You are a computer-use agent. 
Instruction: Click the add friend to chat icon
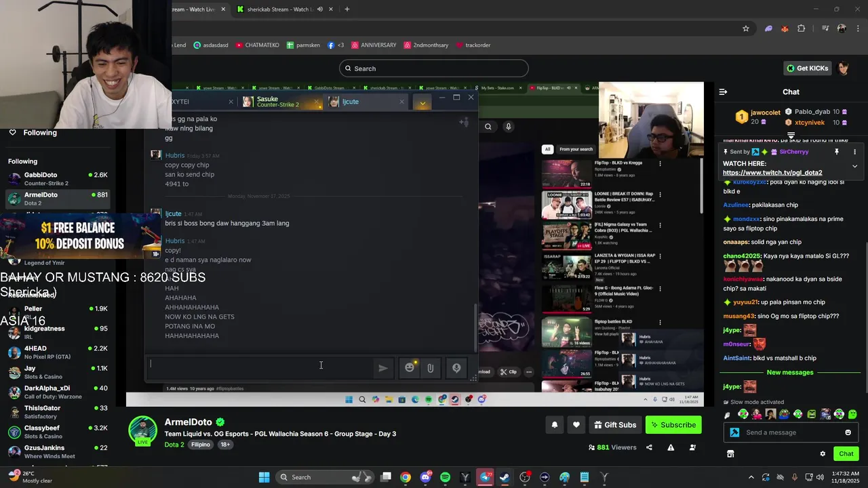(x=464, y=122)
